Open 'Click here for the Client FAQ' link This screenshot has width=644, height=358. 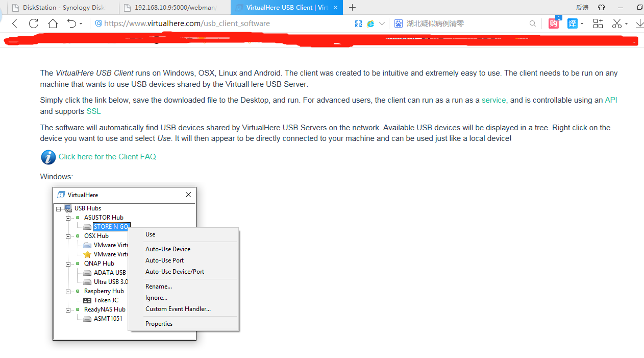point(107,157)
